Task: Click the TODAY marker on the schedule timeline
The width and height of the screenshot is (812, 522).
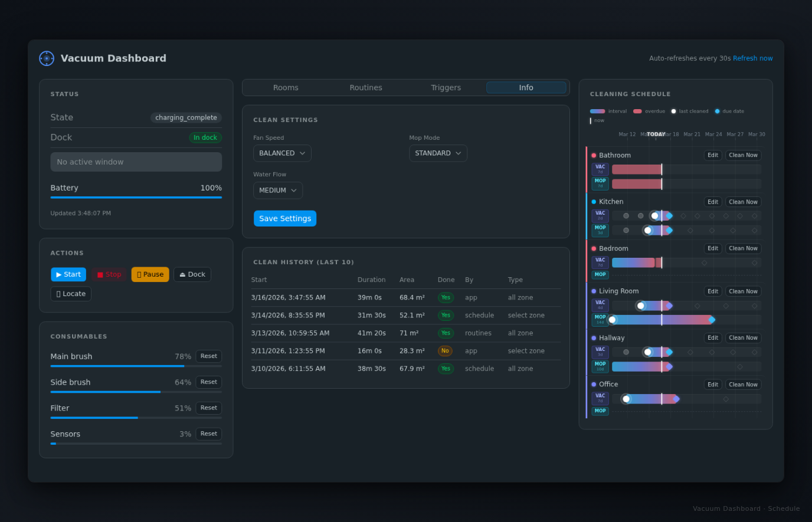Action: click(655, 134)
